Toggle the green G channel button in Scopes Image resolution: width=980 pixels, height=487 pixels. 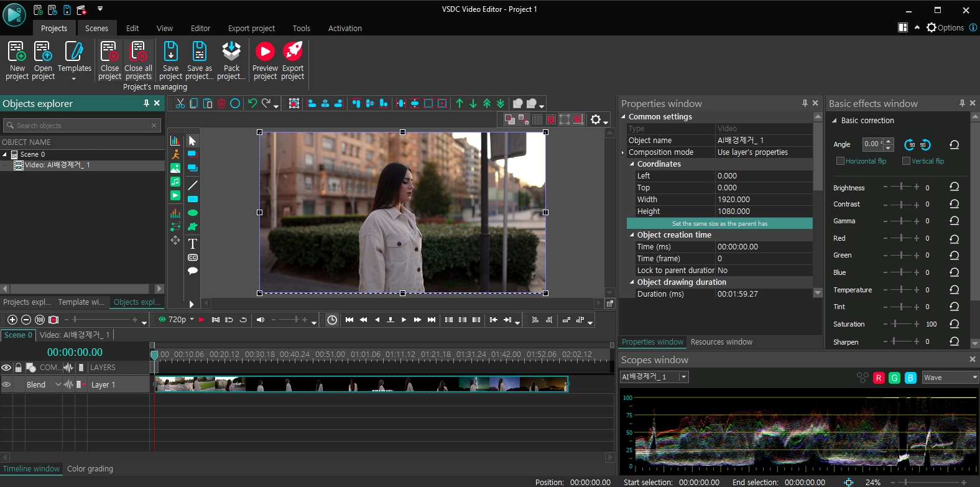[x=894, y=378]
